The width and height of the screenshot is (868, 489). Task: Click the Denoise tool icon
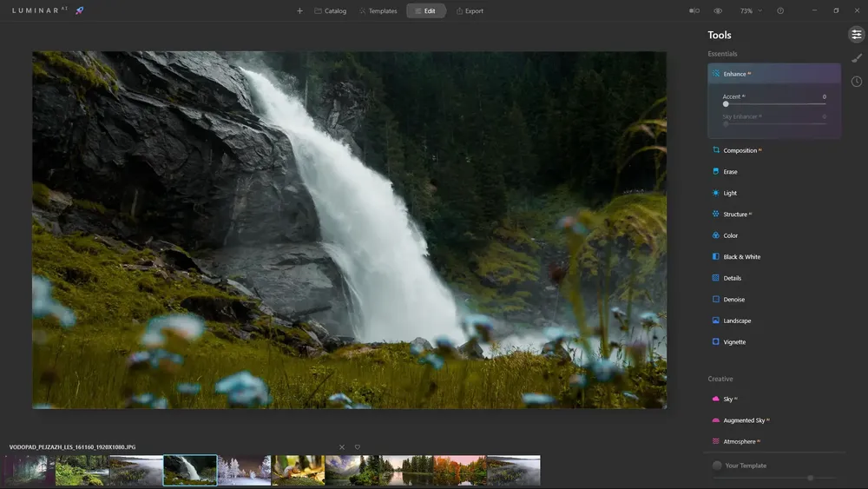click(716, 299)
